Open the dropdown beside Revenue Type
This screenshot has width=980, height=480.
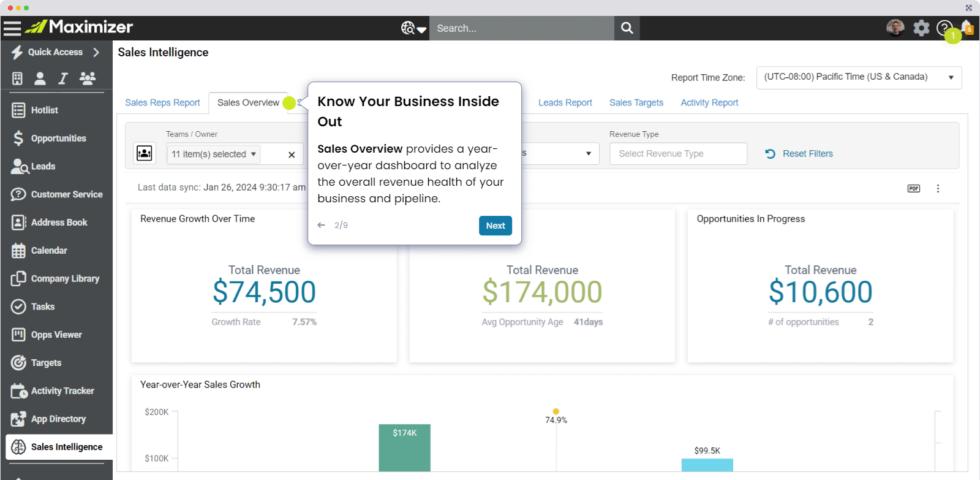click(589, 153)
